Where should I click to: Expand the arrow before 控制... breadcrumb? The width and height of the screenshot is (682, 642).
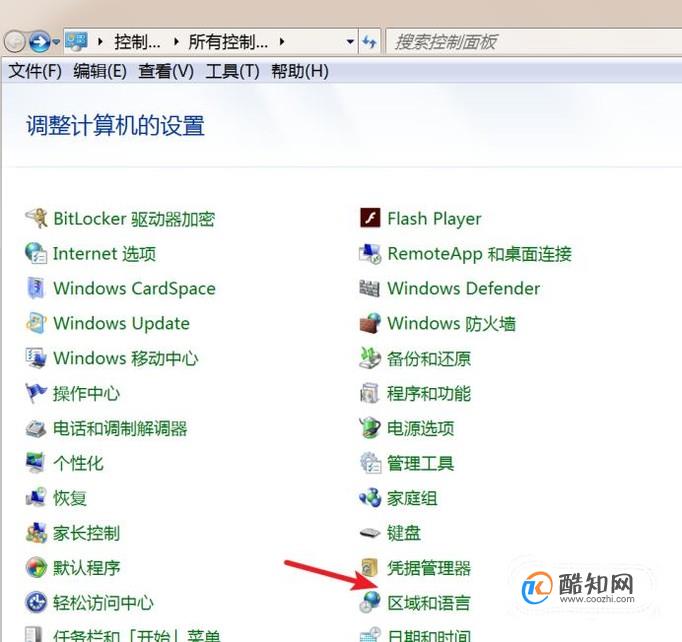tap(100, 42)
